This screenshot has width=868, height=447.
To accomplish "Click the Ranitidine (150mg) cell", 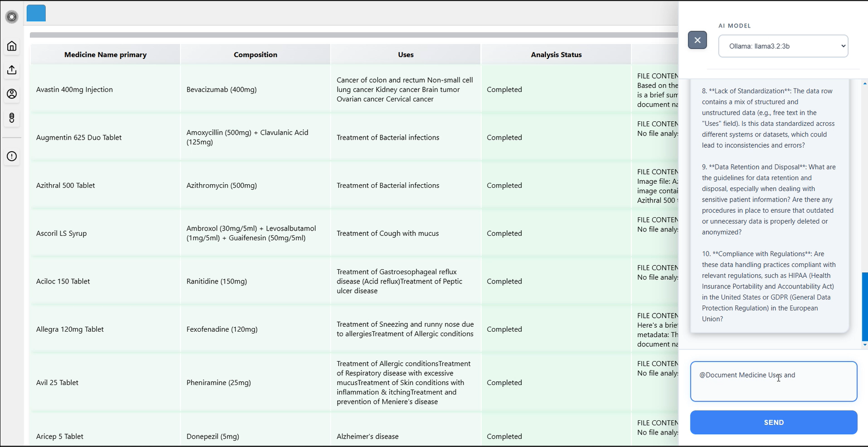I will coord(255,281).
